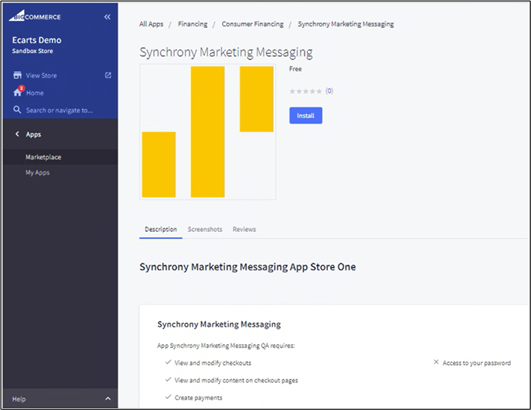Click checkmark beside Create payments
The width and height of the screenshot is (531, 410).
click(168, 397)
